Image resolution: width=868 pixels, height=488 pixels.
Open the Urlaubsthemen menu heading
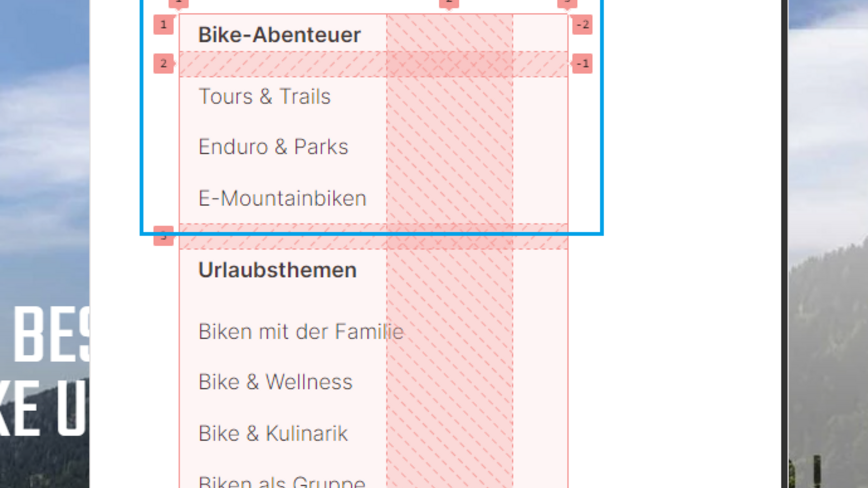pos(278,270)
